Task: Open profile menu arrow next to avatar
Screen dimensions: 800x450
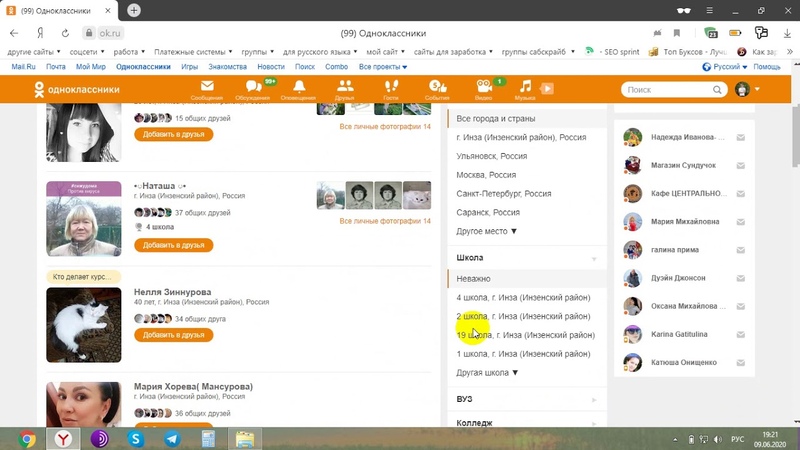Action: [757, 89]
